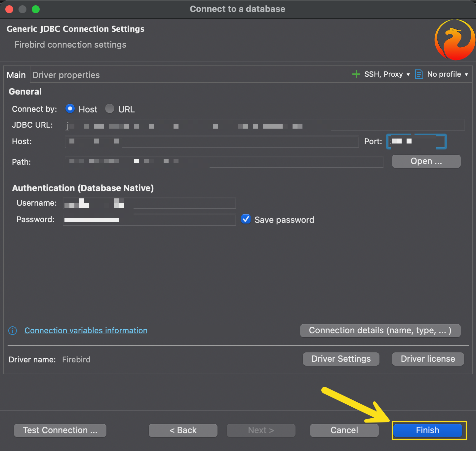Click the green plus icon beside SSH, Proxy
Image resolution: width=476 pixels, height=451 pixels.
pos(356,74)
